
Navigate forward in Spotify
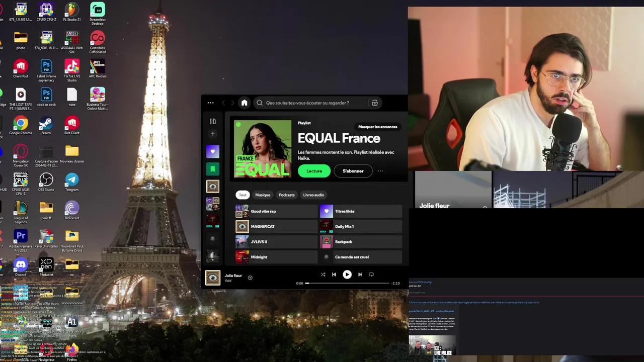[232, 103]
